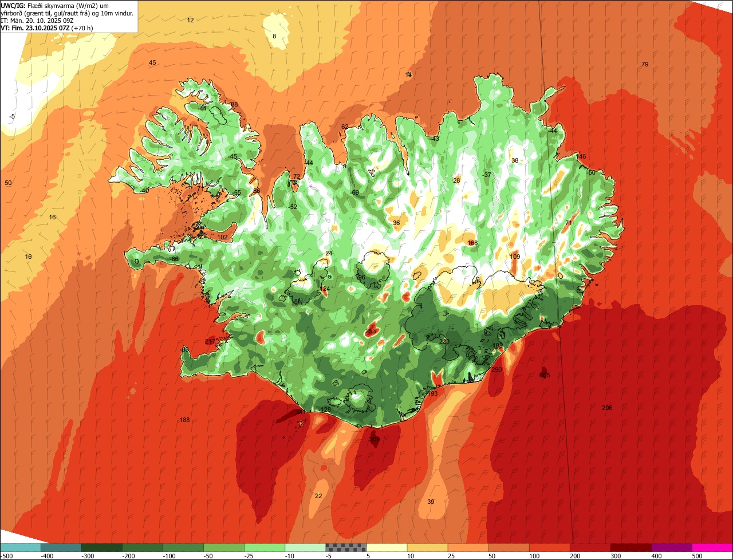Click the map value 71
Viewport: 733px width, 560px height.
(569, 223)
